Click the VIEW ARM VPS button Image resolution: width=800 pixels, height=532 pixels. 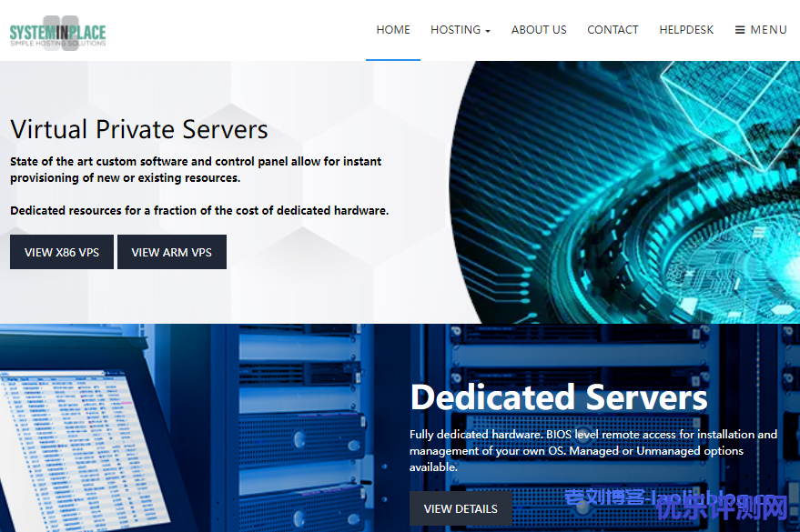(x=172, y=252)
